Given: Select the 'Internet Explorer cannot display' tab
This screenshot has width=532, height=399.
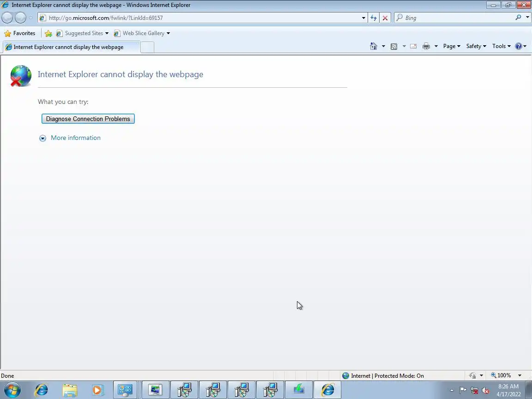Looking at the screenshot, I should pos(71,47).
